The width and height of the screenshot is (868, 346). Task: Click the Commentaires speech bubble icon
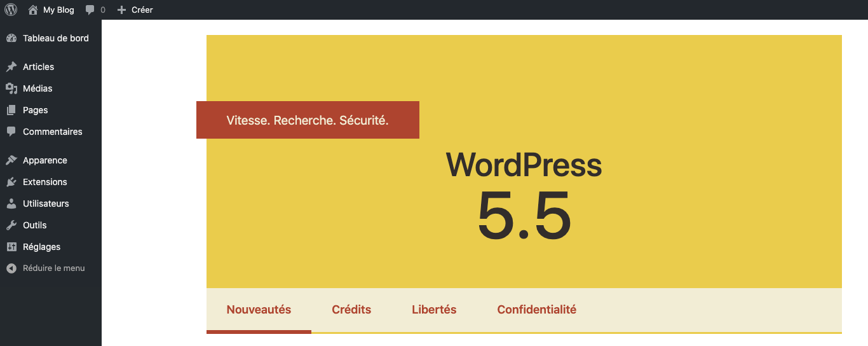11,132
